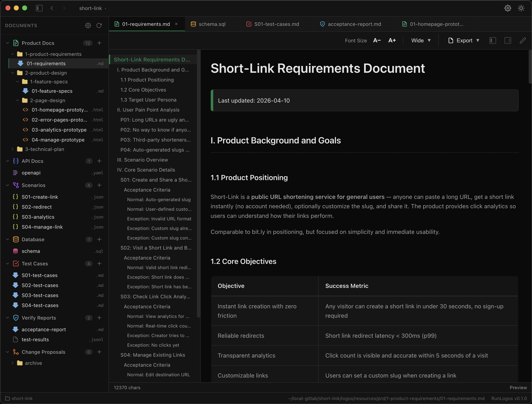Click the Preview button at bottom right
This screenshot has height=404, width=532.
[x=518, y=387]
